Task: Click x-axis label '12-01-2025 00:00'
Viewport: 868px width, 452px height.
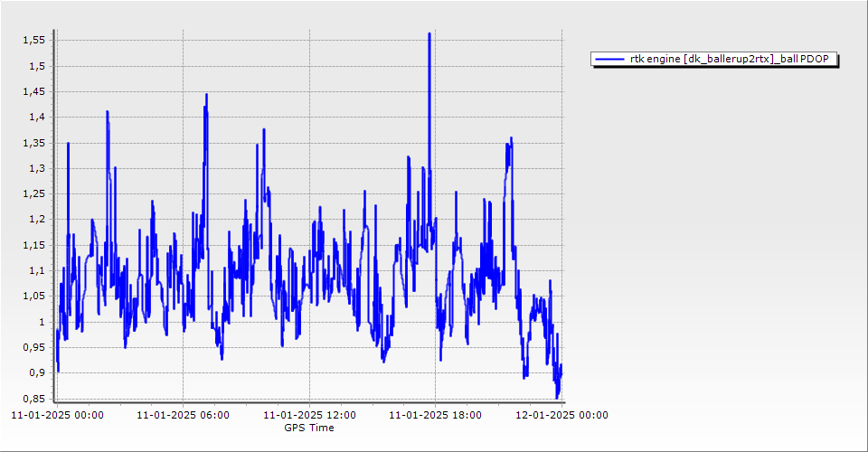Action: coord(561,415)
